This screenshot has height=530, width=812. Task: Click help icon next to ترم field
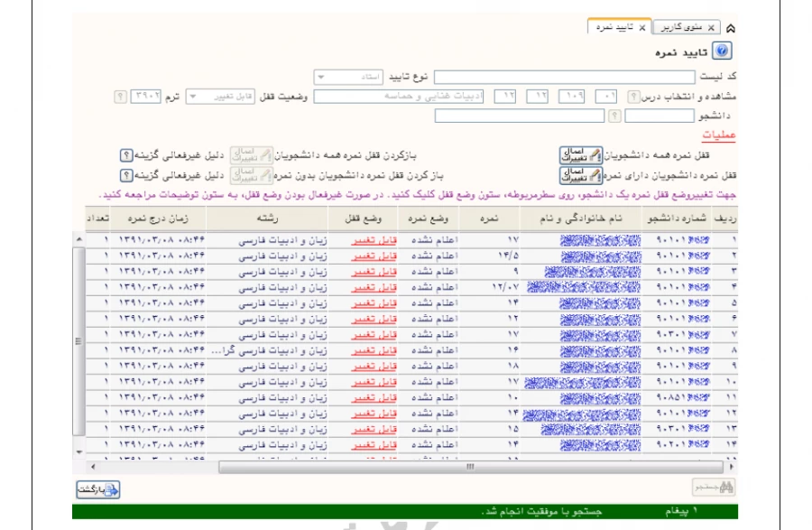pyautogui.click(x=120, y=97)
